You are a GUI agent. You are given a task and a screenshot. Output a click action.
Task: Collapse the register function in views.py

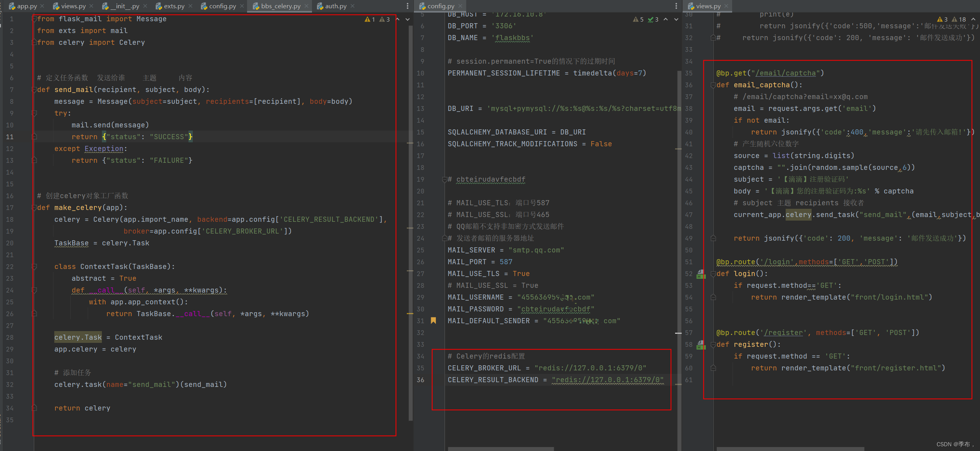click(x=713, y=344)
